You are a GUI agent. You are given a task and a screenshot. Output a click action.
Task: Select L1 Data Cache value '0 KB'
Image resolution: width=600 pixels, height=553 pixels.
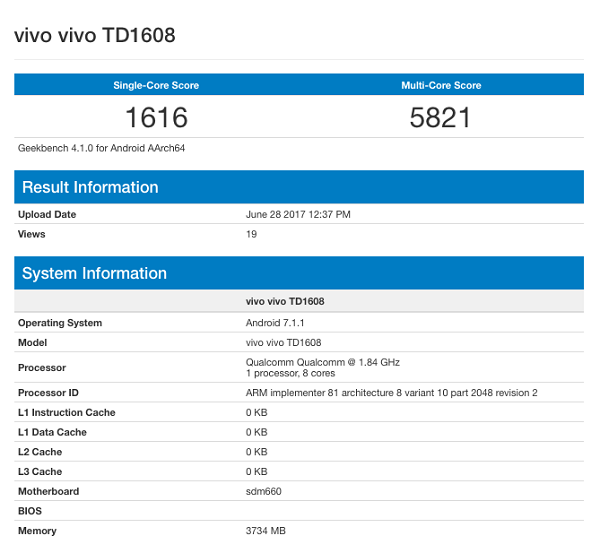pos(256,432)
